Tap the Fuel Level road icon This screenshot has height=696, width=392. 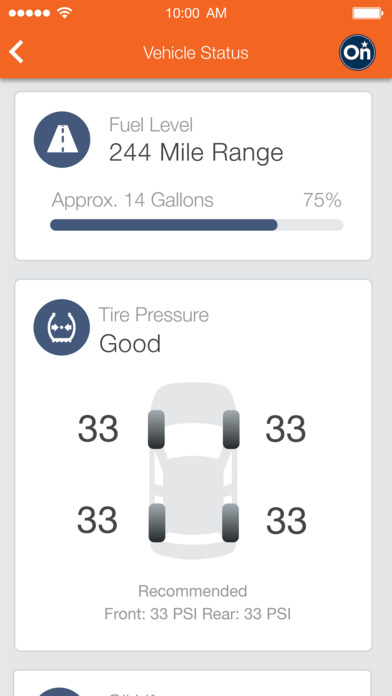tap(62, 139)
